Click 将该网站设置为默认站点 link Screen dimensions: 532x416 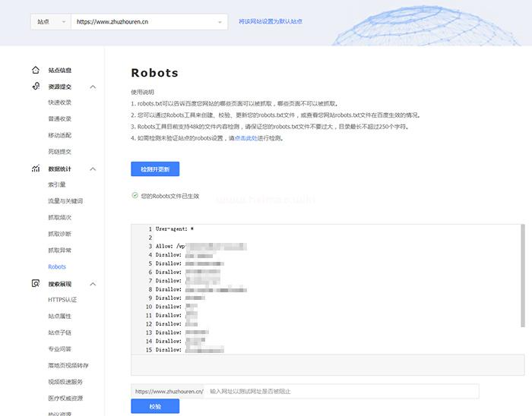[271, 22]
